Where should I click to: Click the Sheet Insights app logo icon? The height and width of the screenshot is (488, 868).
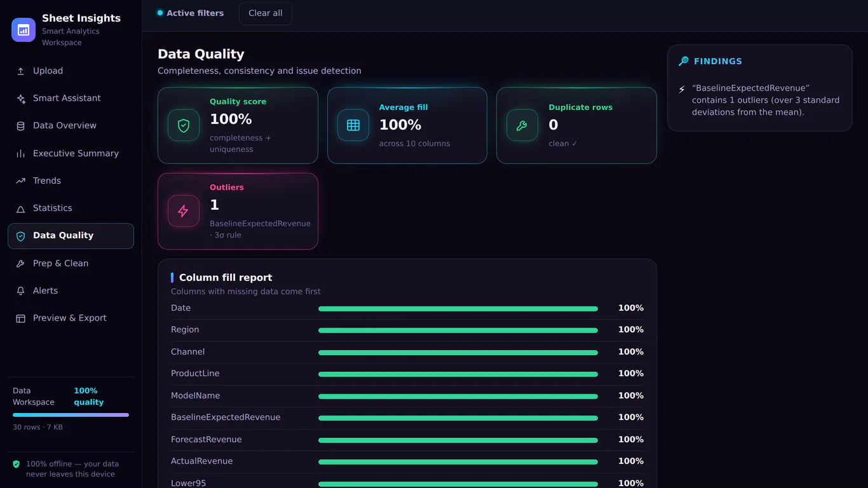(24, 30)
